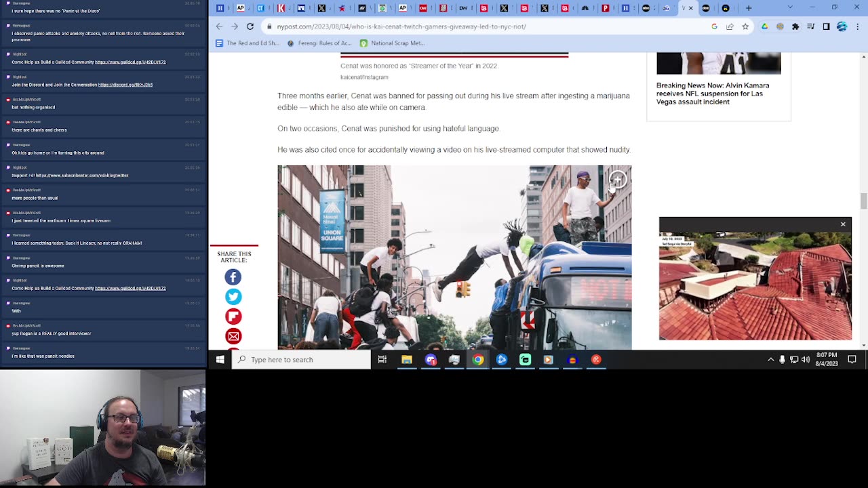Switch to the Pinterest-style P tab
Screen dimensions: 868x488
point(606,8)
